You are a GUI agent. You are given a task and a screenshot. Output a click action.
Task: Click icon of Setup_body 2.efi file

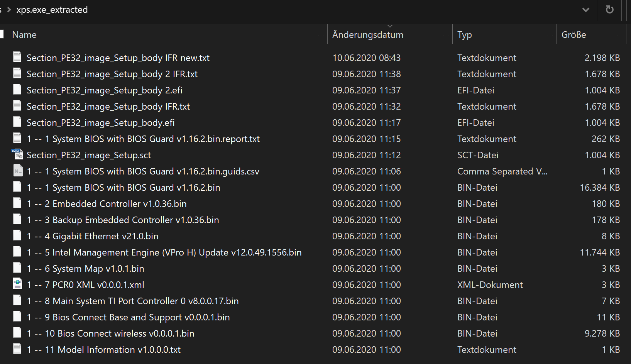point(17,90)
